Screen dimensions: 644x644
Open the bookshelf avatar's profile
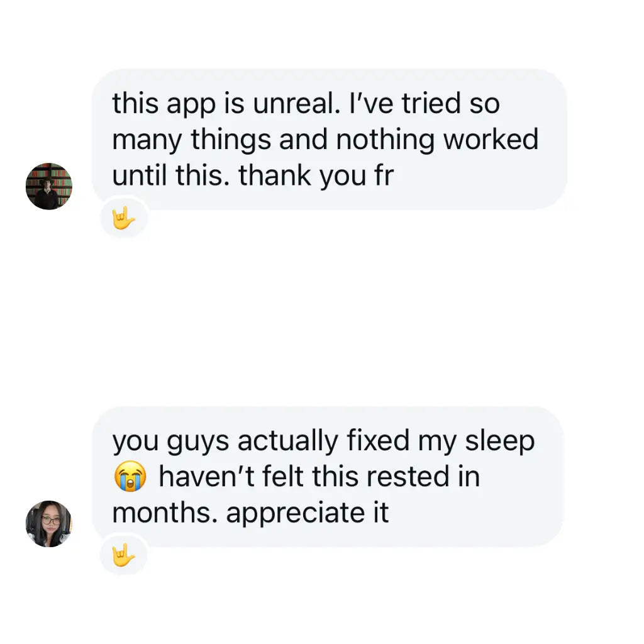(49, 186)
